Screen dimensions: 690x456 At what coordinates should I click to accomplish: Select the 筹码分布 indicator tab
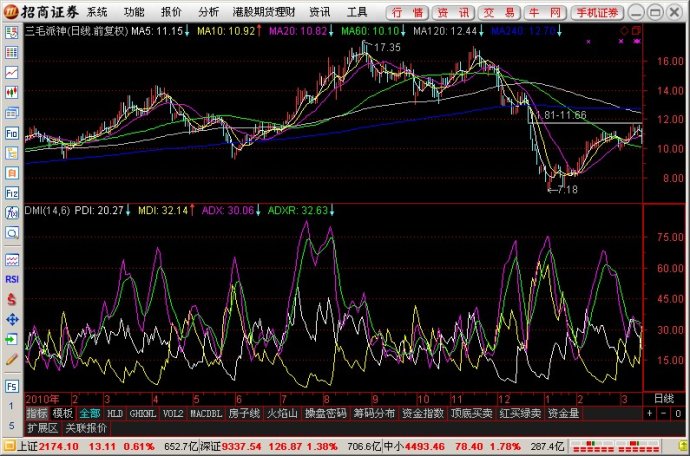click(374, 413)
